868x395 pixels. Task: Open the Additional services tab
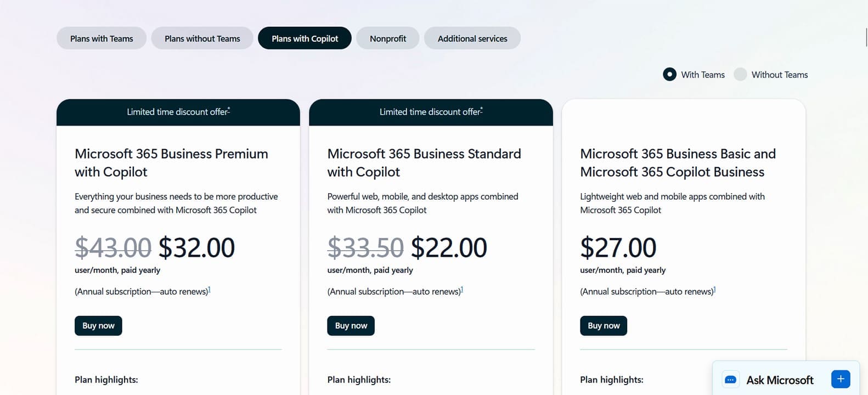472,38
